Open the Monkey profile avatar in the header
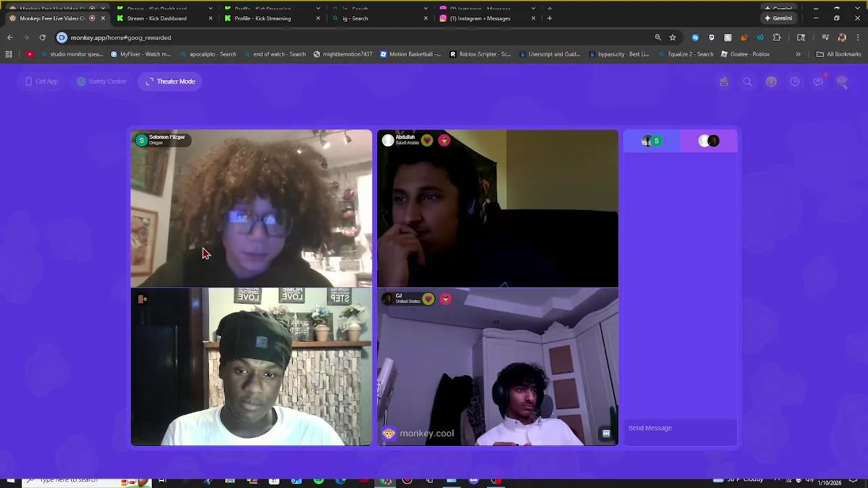Image resolution: width=868 pixels, height=488 pixels. 842,81
